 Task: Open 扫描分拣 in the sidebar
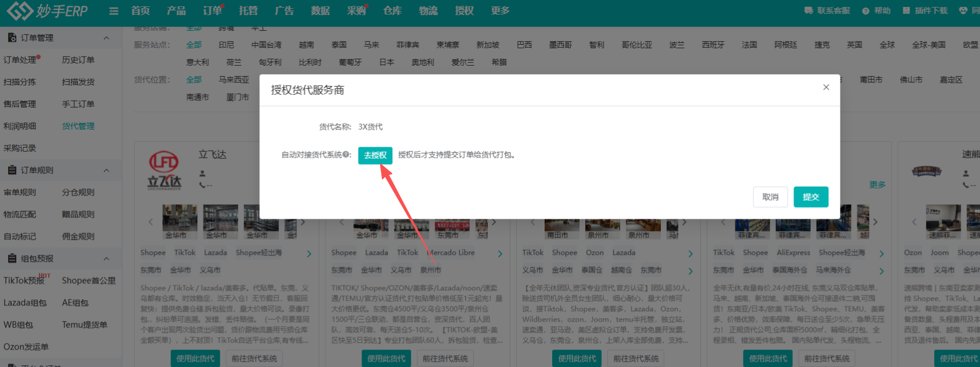pos(20,82)
